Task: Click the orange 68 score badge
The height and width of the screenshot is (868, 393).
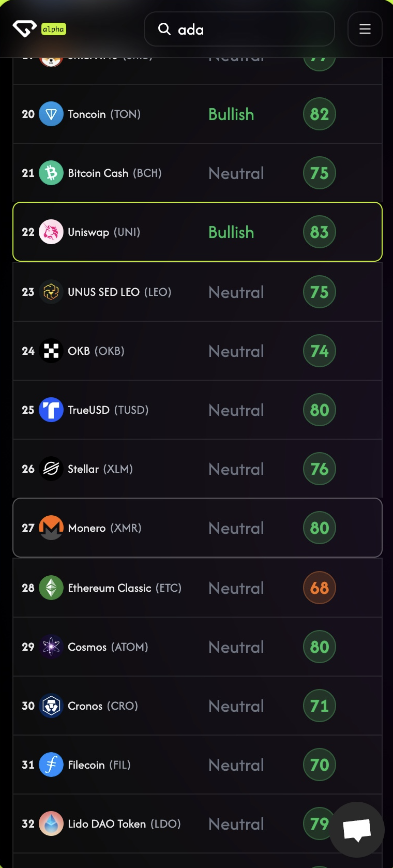Action: (320, 588)
